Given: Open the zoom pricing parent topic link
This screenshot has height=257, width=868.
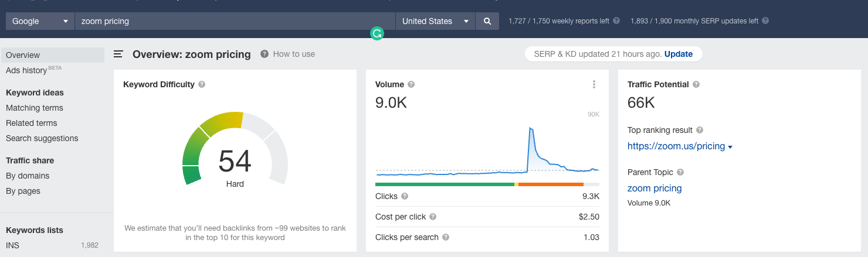Looking at the screenshot, I should [655, 189].
